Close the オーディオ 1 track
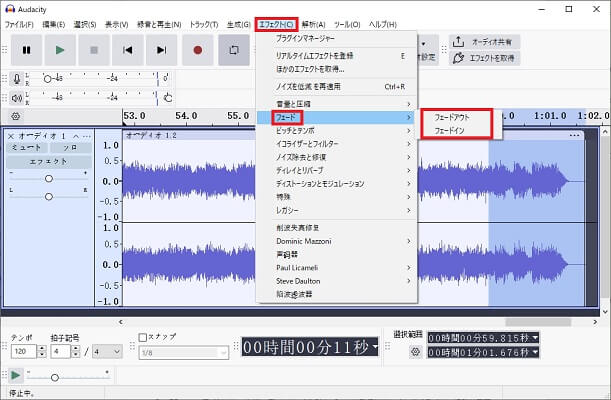The width and height of the screenshot is (611, 400). coord(11,136)
